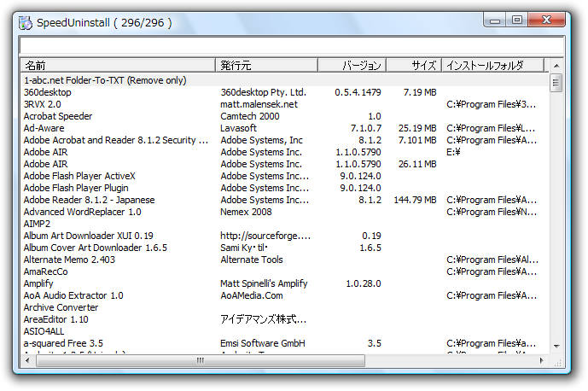The height and width of the screenshot is (391, 588).
Task: Select the Adobe Flash Player ActiveX entry
Action: pyautogui.click(x=79, y=176)
